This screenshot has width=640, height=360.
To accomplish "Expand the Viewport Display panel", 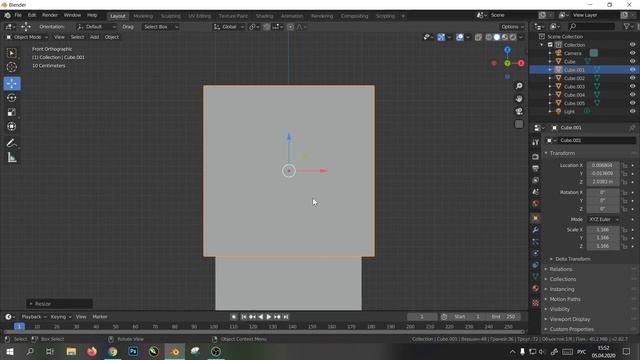I will 569,319.
